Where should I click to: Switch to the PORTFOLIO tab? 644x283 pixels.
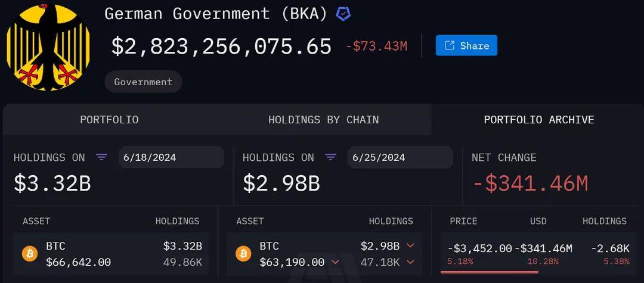(109, 119)
